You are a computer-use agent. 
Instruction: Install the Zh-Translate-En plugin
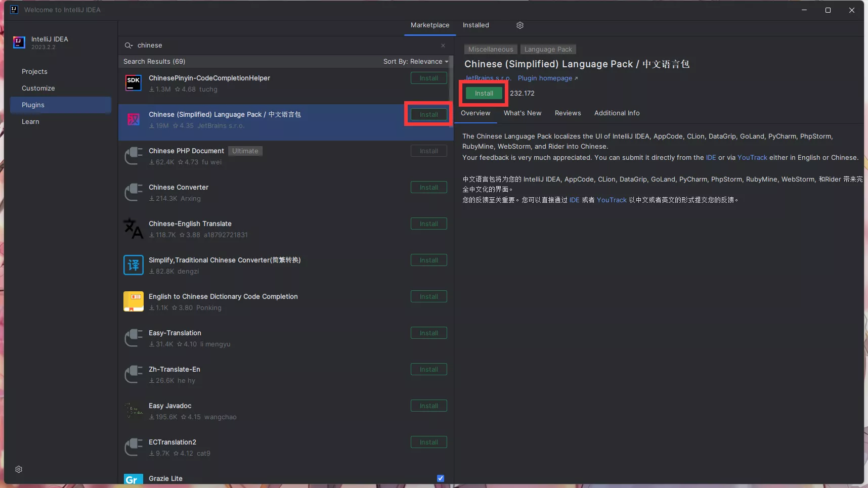(x=429, y=370)
